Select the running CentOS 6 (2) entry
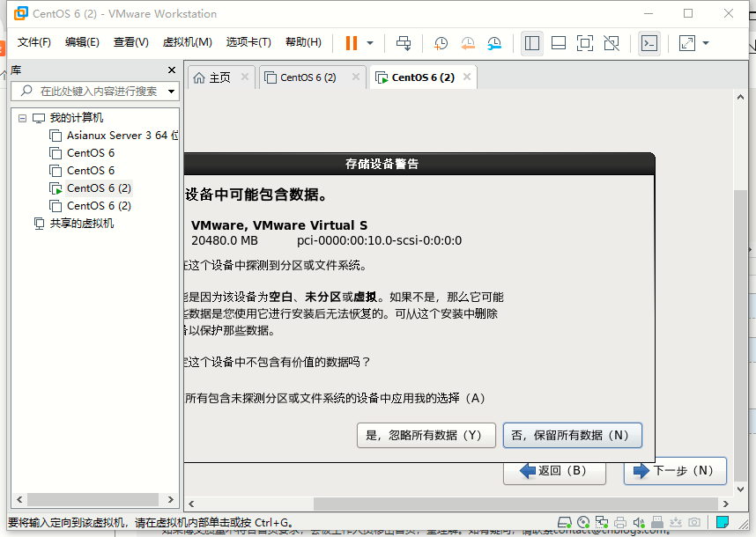This screenshot has height=537, width=756. pos(90,188)
